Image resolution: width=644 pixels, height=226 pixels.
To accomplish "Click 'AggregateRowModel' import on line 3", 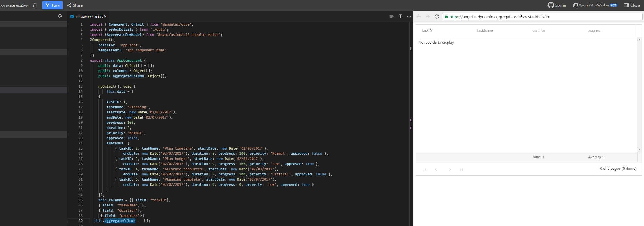I will (x=124, y=35).
